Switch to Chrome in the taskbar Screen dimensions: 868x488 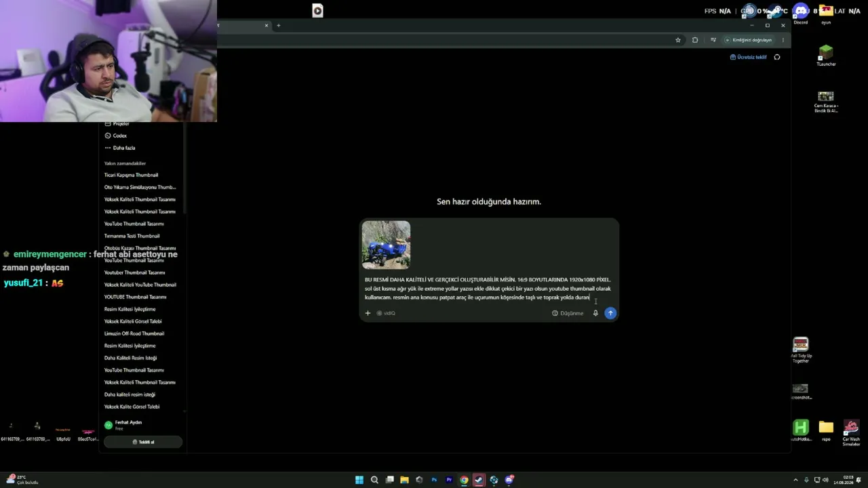[x=464, y=480]
